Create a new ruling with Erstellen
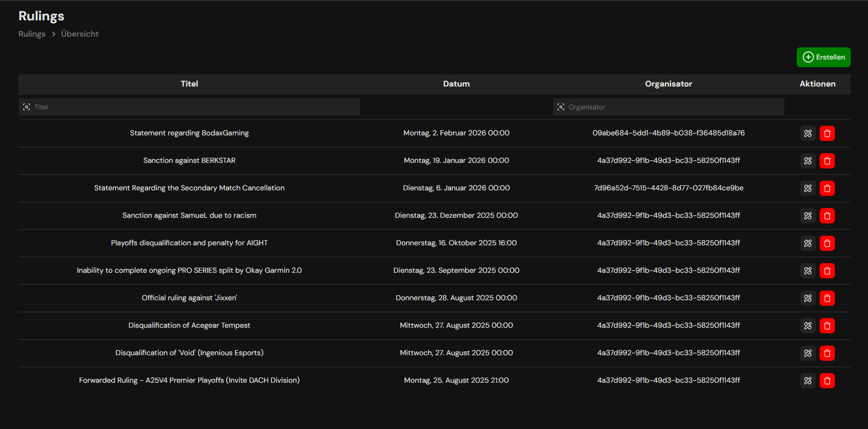The width and height of the screenshot is (868, 429). [823, 57]
